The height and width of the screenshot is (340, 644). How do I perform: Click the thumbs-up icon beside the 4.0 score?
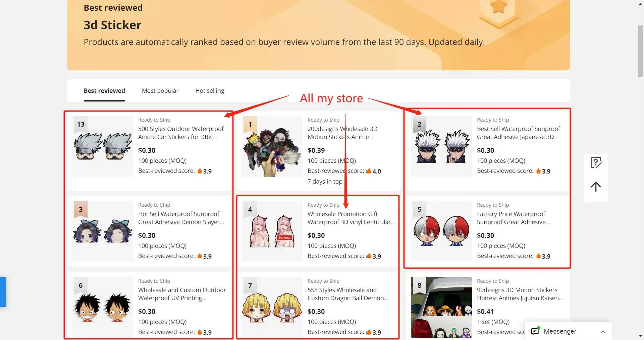click(x=369, y=171)
